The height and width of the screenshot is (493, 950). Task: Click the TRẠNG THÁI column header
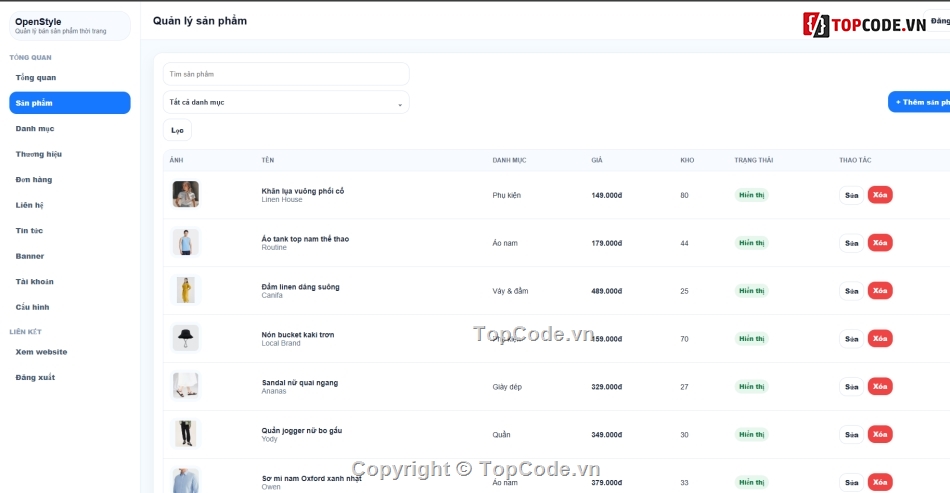(754, 160)
